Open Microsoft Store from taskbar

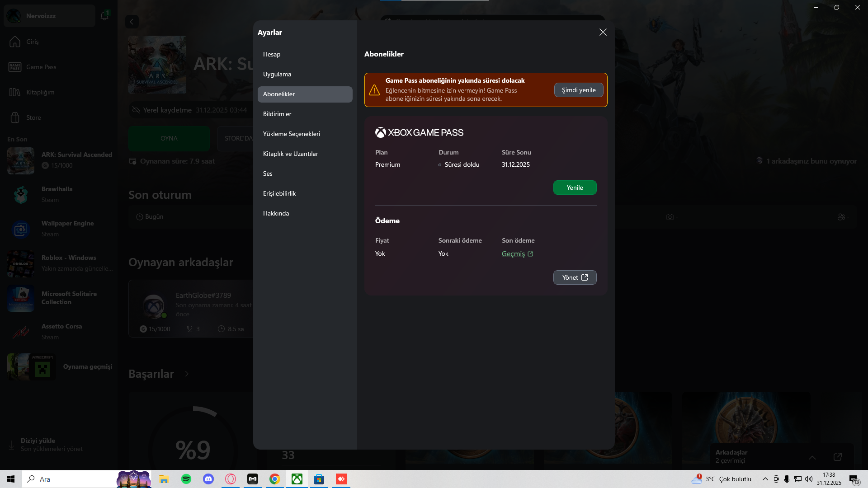(319, 479)
